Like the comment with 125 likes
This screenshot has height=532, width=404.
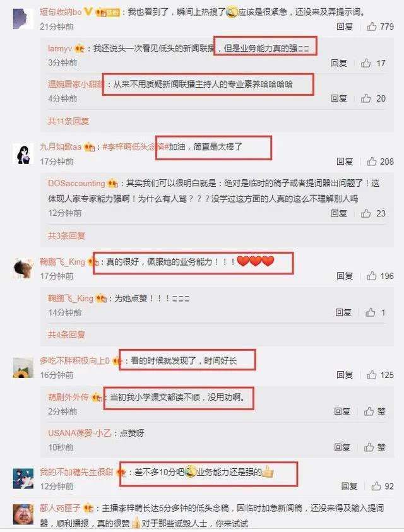[x=371, y=375]
